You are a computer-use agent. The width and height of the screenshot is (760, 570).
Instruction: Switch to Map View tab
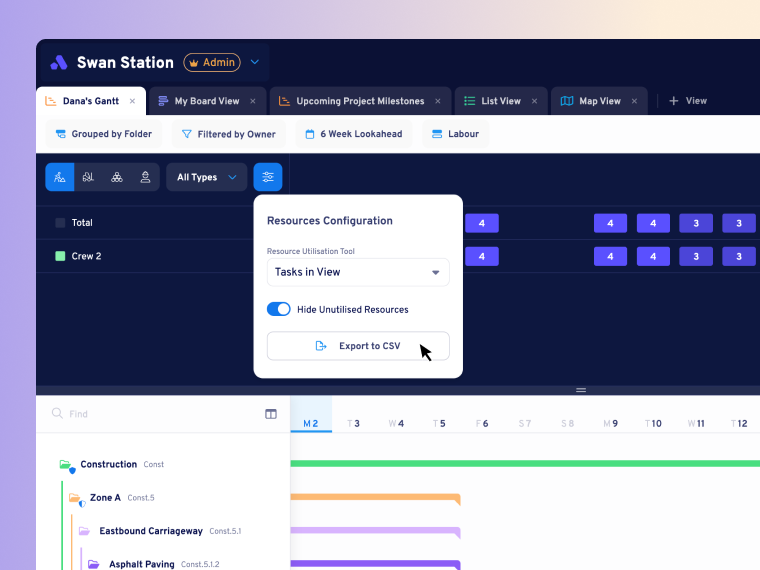(600, 101)
